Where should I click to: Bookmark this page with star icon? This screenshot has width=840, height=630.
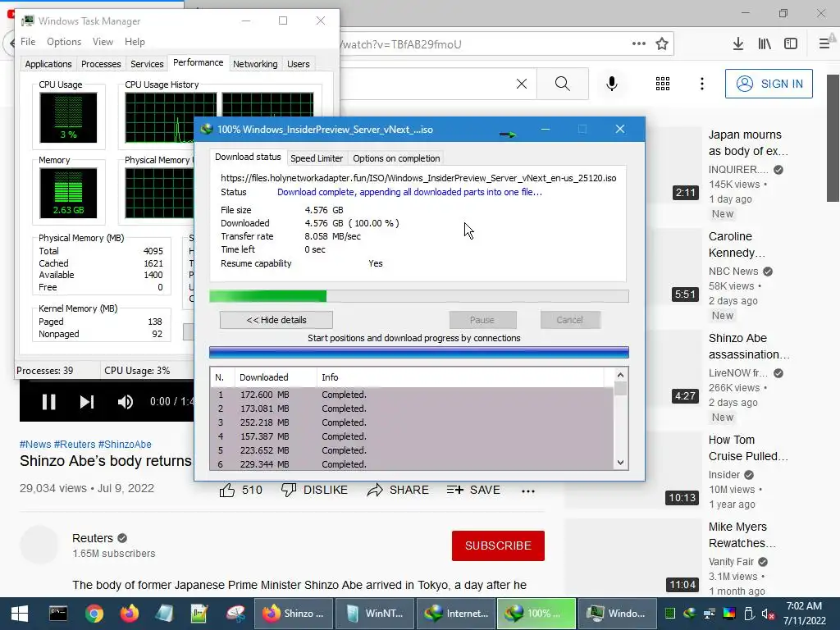tap(662, 44)
